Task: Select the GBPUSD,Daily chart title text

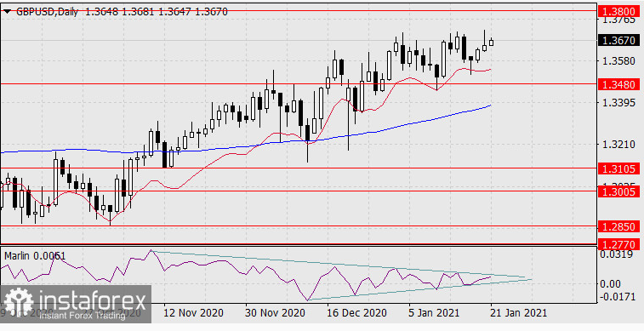Action: pos(47,12)
